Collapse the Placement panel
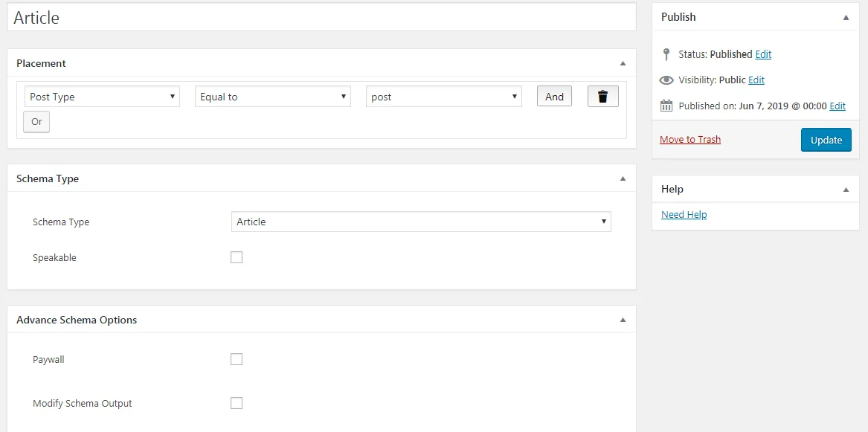The width and height of the screenshot is (868, 432). coord(623,64)
